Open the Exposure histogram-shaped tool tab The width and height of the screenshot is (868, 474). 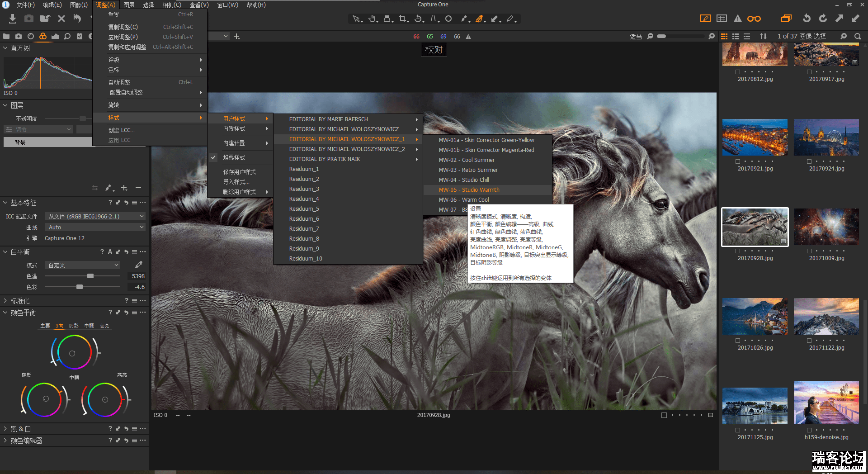[55, 36]
